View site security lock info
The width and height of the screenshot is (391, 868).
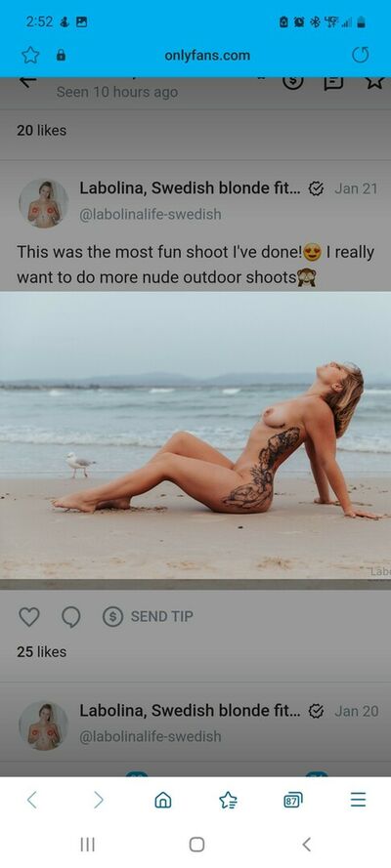point(61,55)
